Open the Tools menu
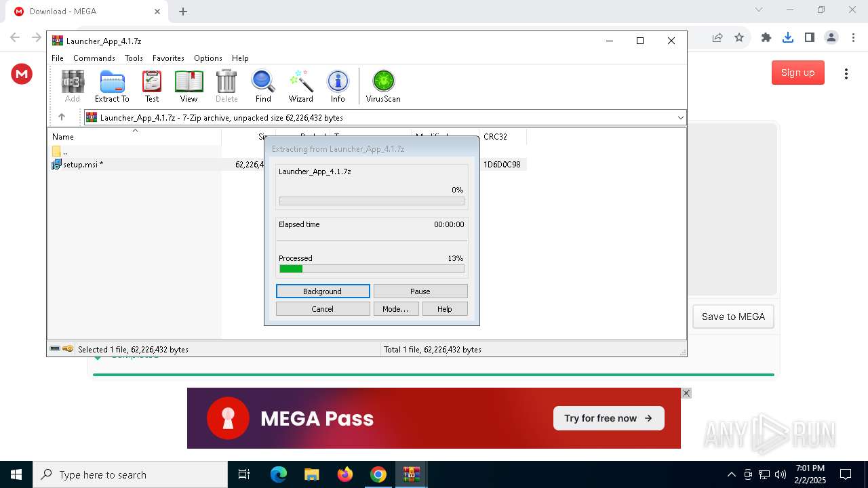This screenshot has width=868, height=488. click(134, 58)
